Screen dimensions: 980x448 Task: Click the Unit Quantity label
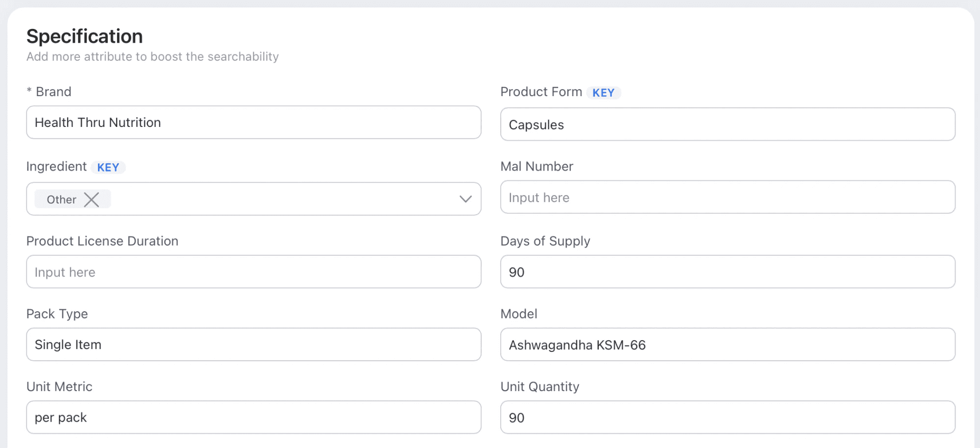(539, 387)
